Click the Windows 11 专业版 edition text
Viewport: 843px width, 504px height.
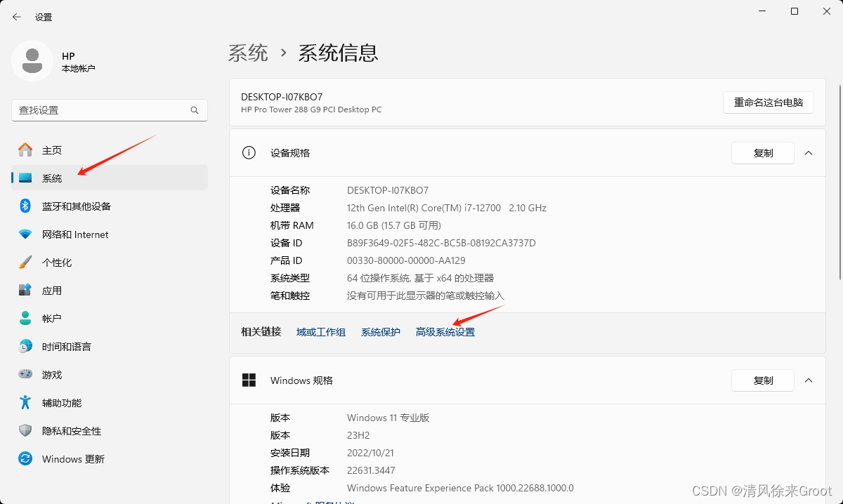pyautogui.click(x=388, y=418)
